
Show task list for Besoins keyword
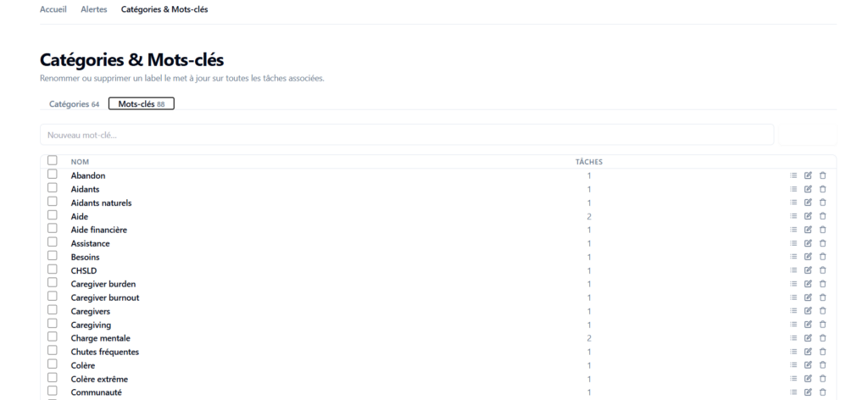[x=793, y=257]
